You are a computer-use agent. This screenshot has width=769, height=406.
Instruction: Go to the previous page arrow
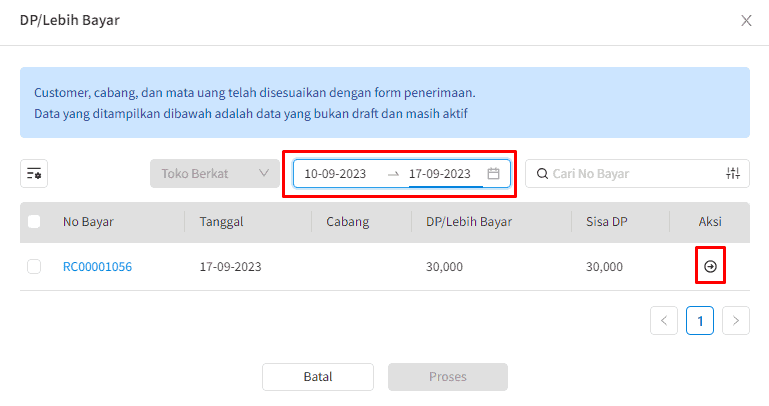664,321
